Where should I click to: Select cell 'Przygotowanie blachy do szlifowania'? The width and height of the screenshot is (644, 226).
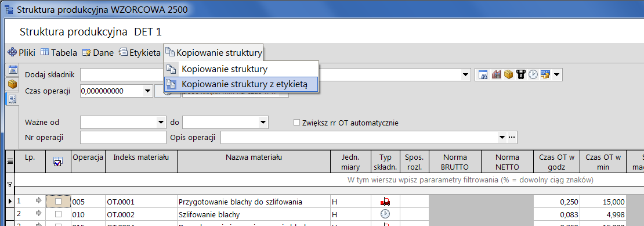[x=254, y=202]
